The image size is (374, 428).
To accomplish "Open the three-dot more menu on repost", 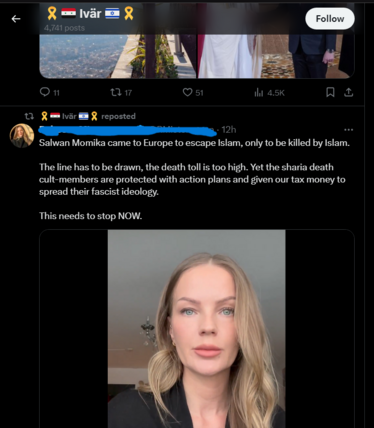I will 348,130.
